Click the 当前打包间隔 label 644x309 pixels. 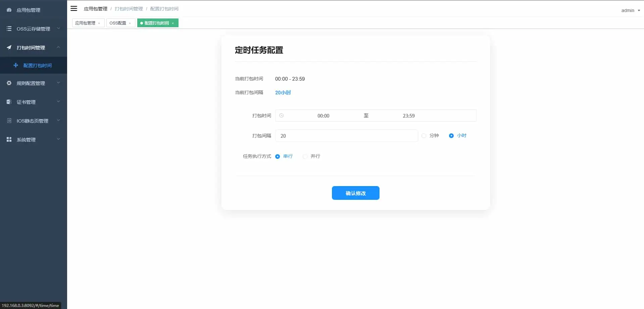click(249, 92)
